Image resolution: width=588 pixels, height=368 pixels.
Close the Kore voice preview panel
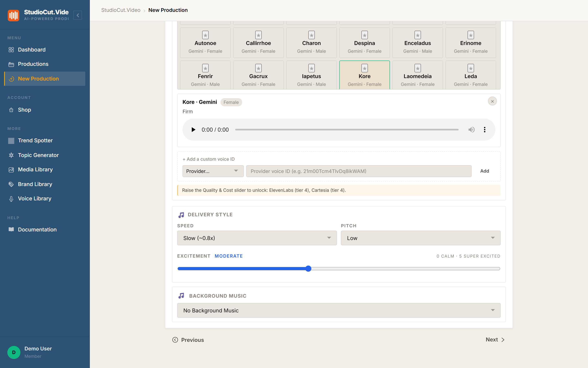pos(492,101)
